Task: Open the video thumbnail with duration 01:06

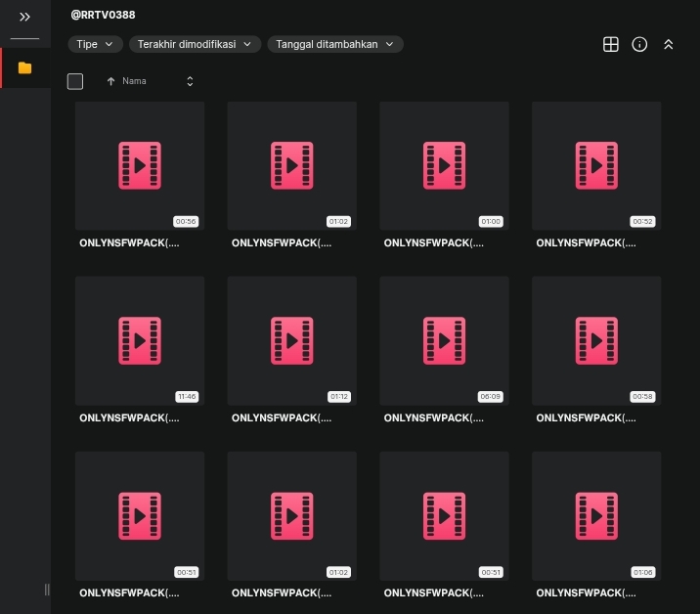Action: 596,516
